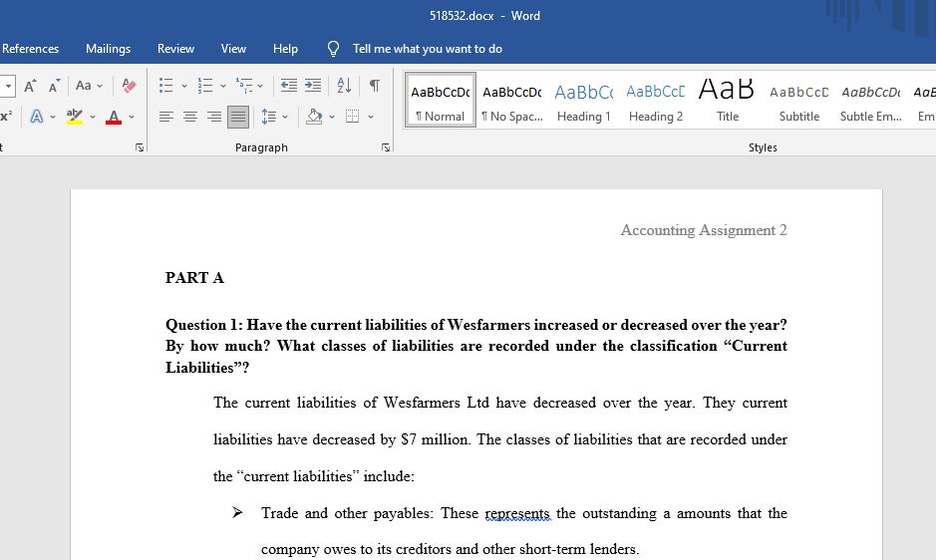The height and width of the screenshot is (560, 936).
Task: Open the Borders dropdown arrow
Action: click(x=370, y=117)
